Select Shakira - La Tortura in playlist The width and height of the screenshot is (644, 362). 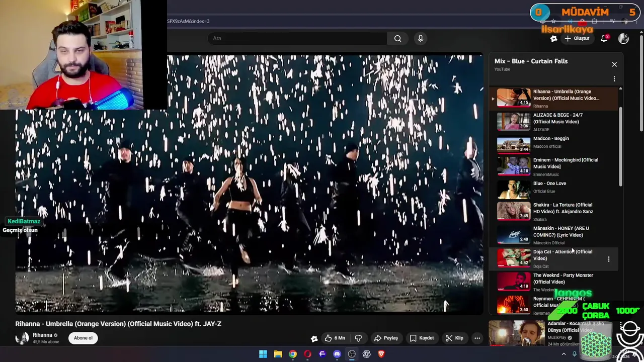553,211
